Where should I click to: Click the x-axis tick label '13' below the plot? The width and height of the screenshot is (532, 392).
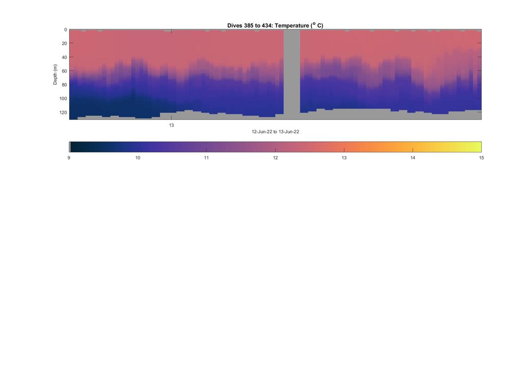172,125
